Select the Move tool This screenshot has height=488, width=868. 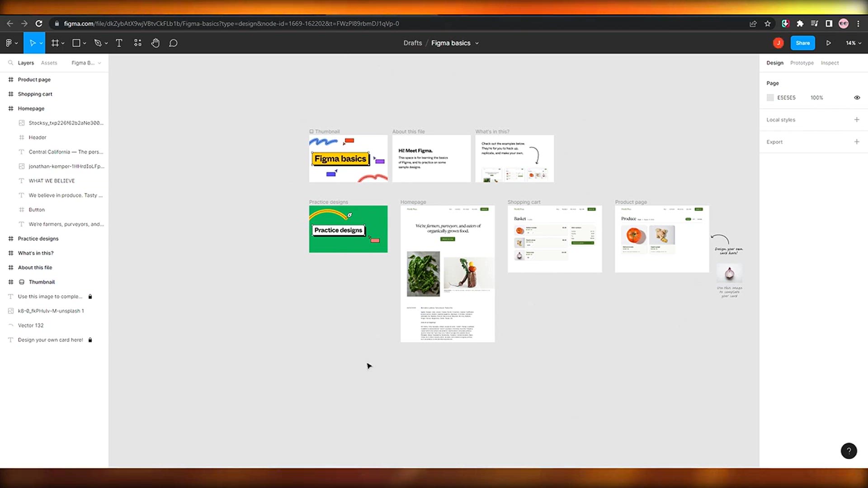pyautogui.click(x=32, y=43)
